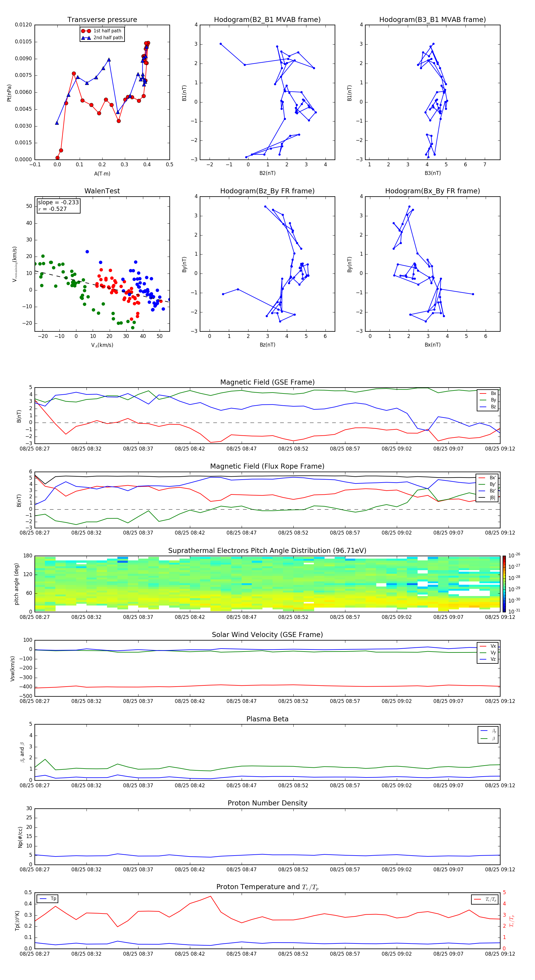Click '08/25 08:27' tick under GSE field plot
Viewport: 535px width, 980px height.
[x=35, y=449]
